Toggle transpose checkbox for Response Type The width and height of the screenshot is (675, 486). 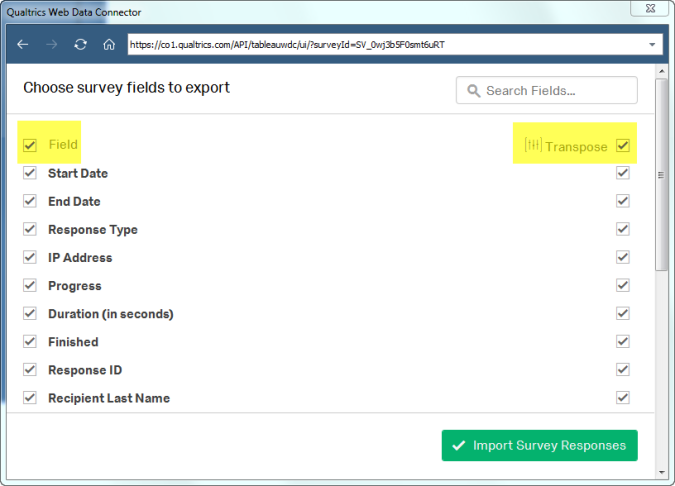(x=623, y=229)
